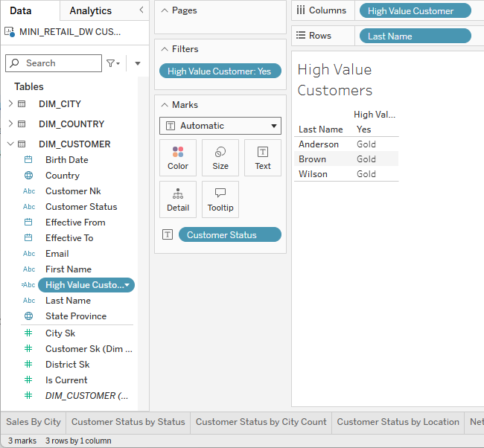This screenshot has height=448, width=484.
Task: Click the text icon beside Customer Status pill
Action: point(168,235)
